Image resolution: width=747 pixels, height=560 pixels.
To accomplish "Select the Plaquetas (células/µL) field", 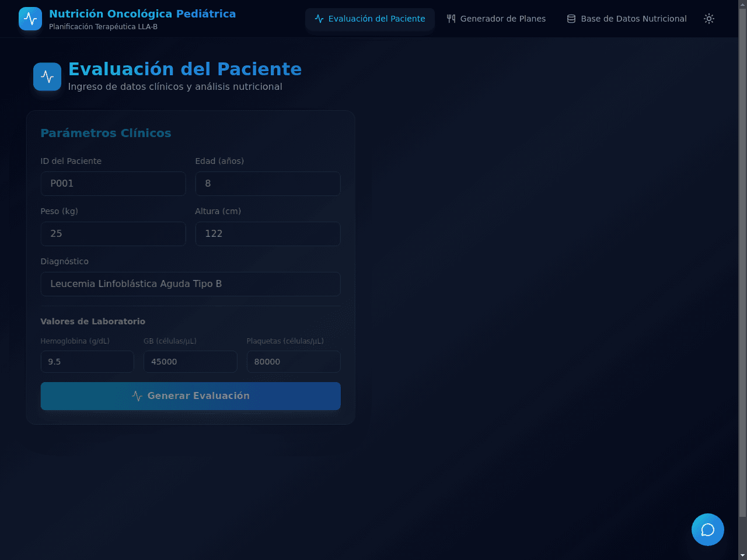I will click(294, 362).
